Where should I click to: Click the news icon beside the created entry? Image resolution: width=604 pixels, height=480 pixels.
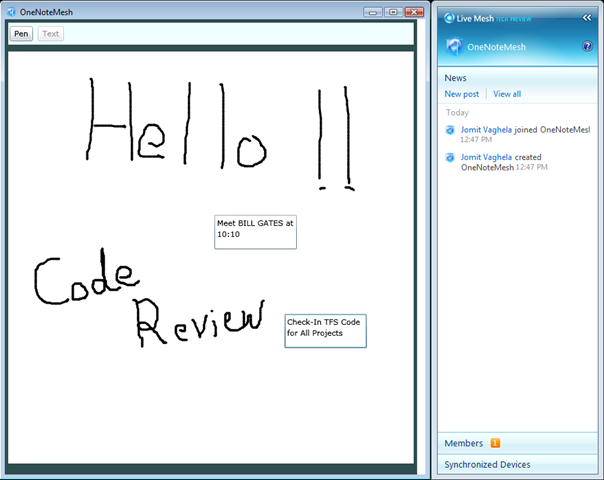450,157
